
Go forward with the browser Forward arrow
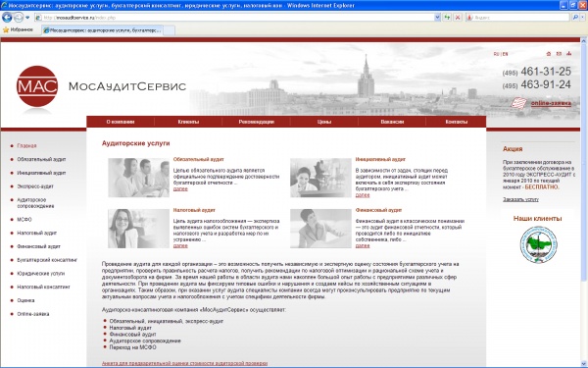pyautogui.click(x=18, y=18)
